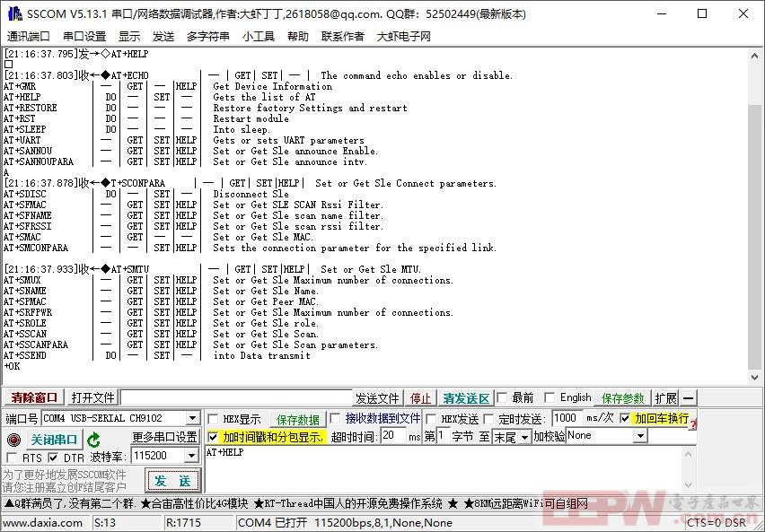Click the 1000 ms interval input field
Image resolution: width=765 pixels, height=532 pixels.
[567, 418]
